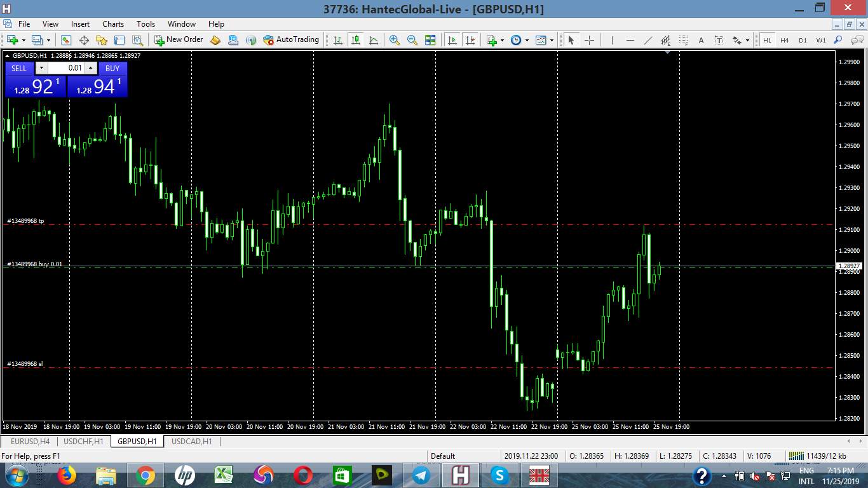Select the Equidistant Channel tool
The height and width of the screenshot is (488, 868).
tap(665, 40)
